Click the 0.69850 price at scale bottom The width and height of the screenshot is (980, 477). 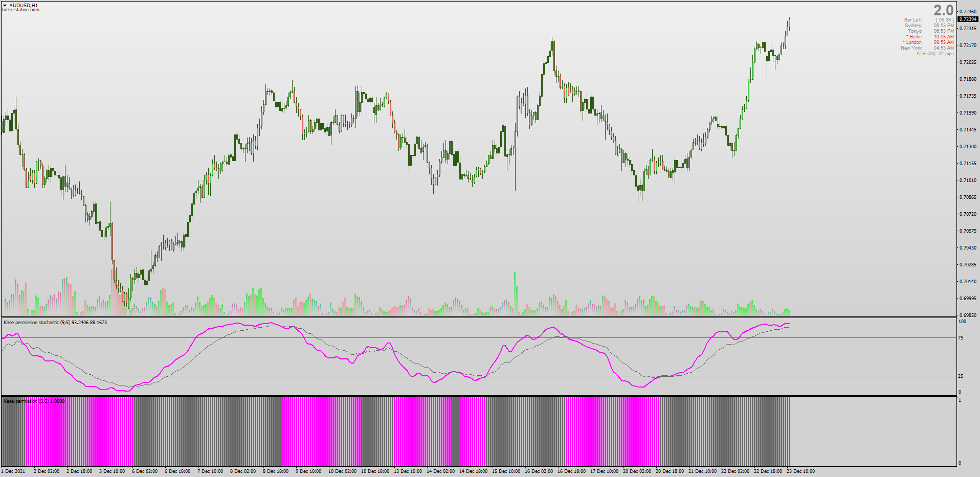(x=968, y=315)
